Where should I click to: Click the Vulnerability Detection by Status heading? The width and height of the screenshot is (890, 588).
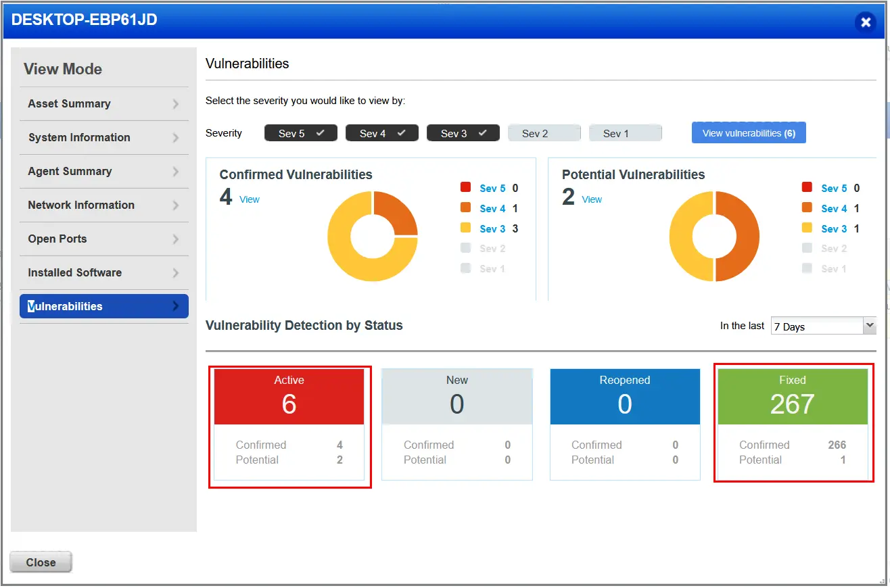(x=304, y=326)
